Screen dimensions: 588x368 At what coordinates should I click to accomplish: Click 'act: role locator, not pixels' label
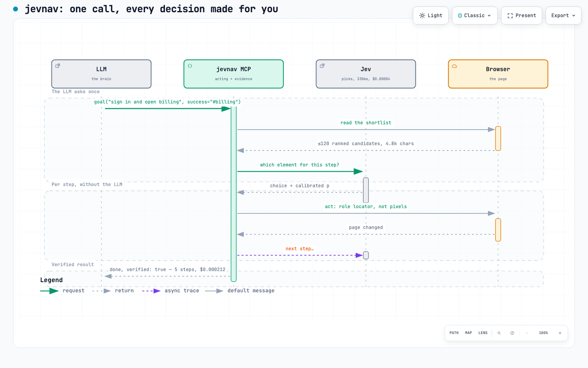(x=366, y=206)
